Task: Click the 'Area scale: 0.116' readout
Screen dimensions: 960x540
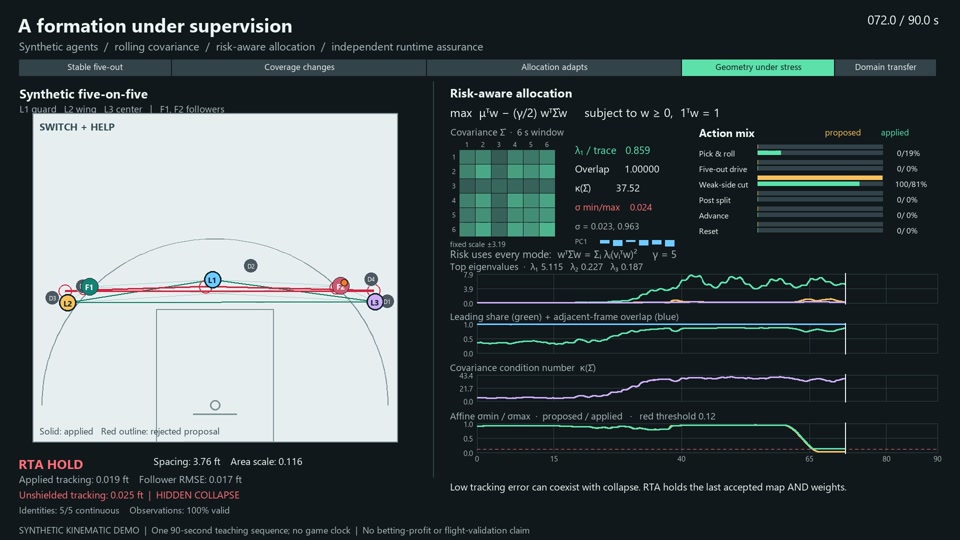Action: point(266,462)
